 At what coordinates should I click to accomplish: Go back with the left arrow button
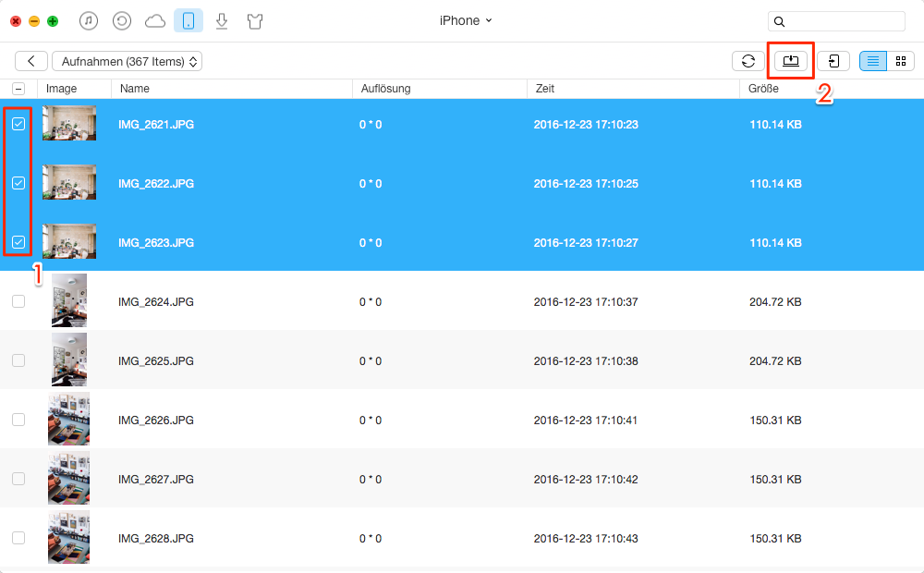(31, 61)
